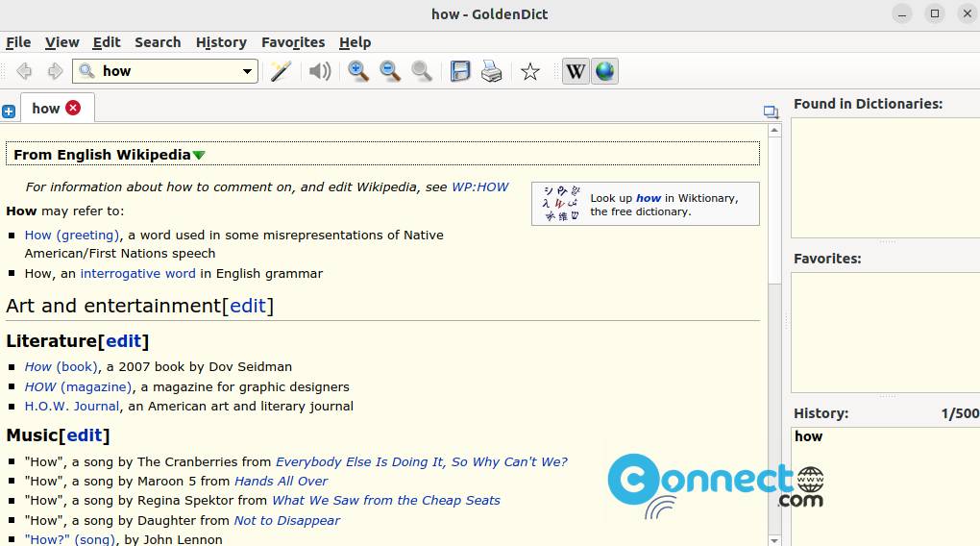
Task: Open the Edit menu
Action: [107, 42]
